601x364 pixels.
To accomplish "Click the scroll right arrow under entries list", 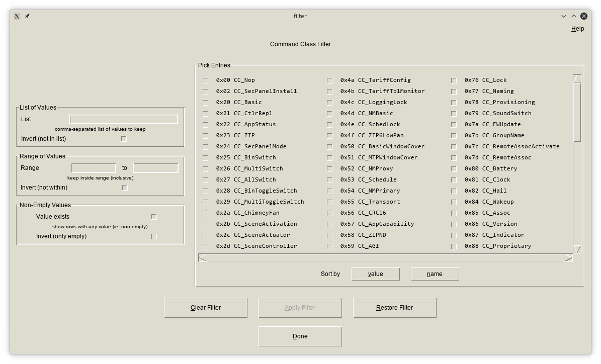I will pyautogui.click(x=568, y=258).
